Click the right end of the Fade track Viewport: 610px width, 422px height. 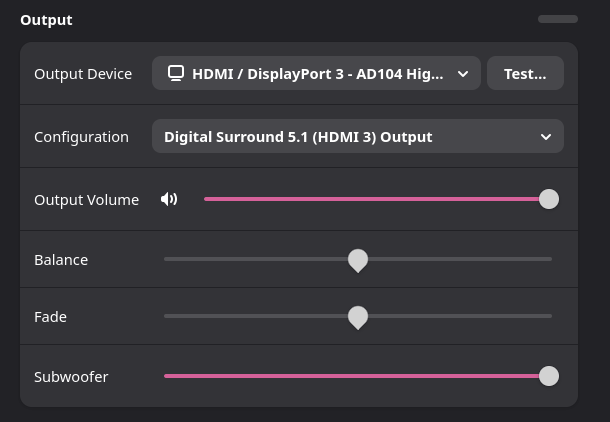point(549,316)
